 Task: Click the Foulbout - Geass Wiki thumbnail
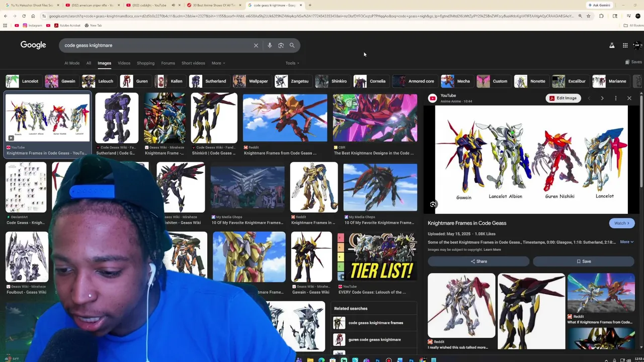26,256
